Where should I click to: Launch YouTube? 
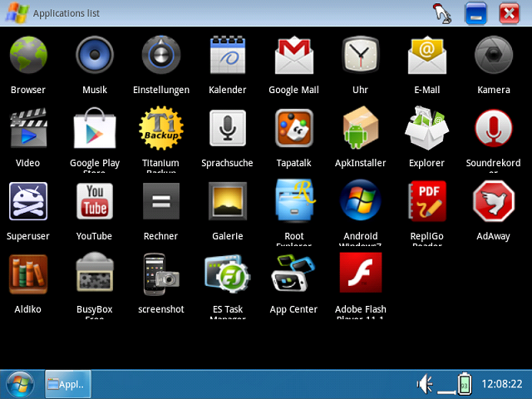coord(95,201)
